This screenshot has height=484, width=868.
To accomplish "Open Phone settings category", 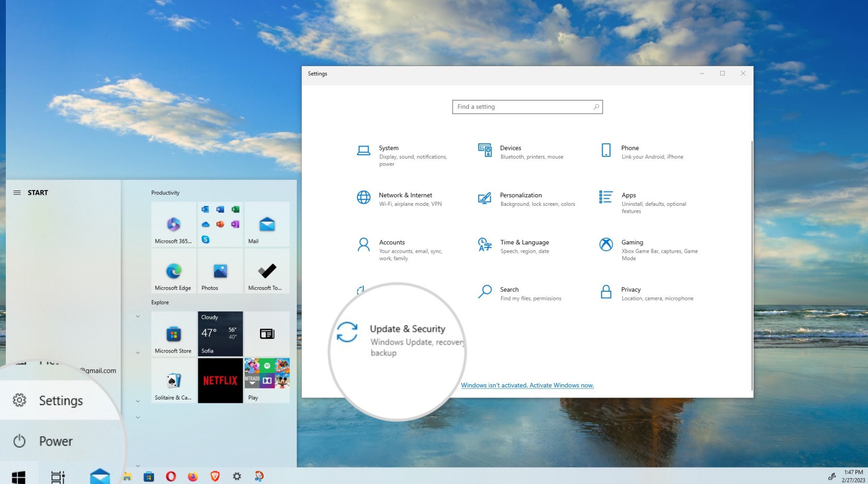I will (x=642, y=152).
